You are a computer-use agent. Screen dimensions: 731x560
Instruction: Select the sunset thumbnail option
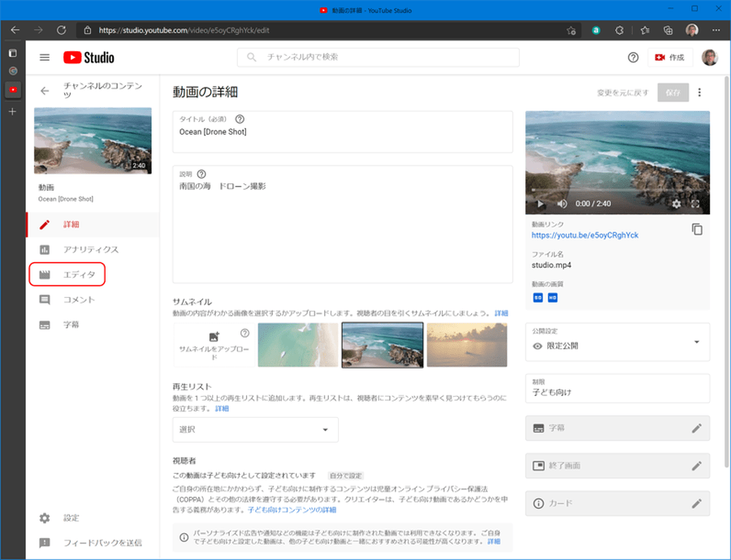point(467,345)
